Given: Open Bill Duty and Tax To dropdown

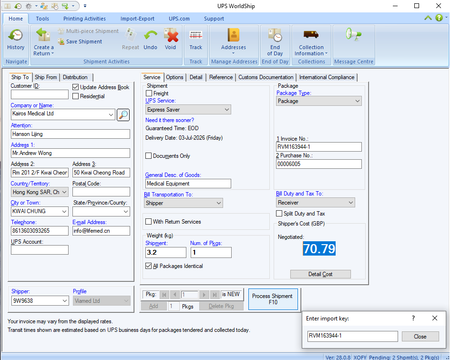Looking at the screenshot, I should (x=351, y=202).
